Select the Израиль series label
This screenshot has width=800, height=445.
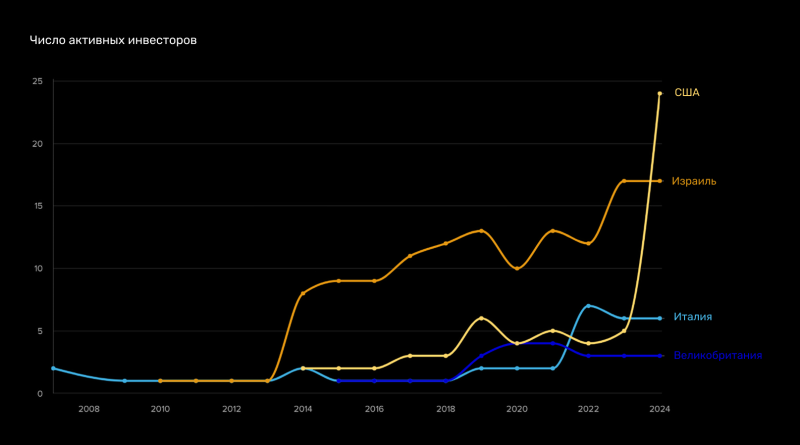tap(693, 181)
